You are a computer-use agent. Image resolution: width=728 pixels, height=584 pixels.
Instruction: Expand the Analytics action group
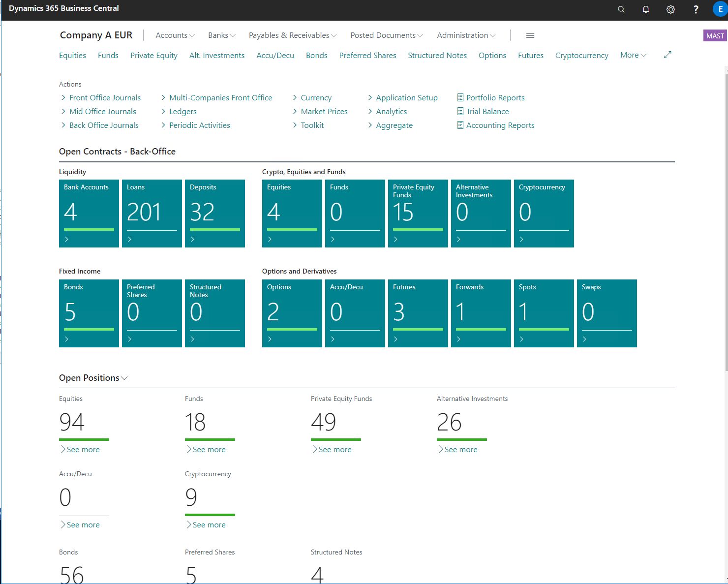pyautogui.click(x=387, y=111)
